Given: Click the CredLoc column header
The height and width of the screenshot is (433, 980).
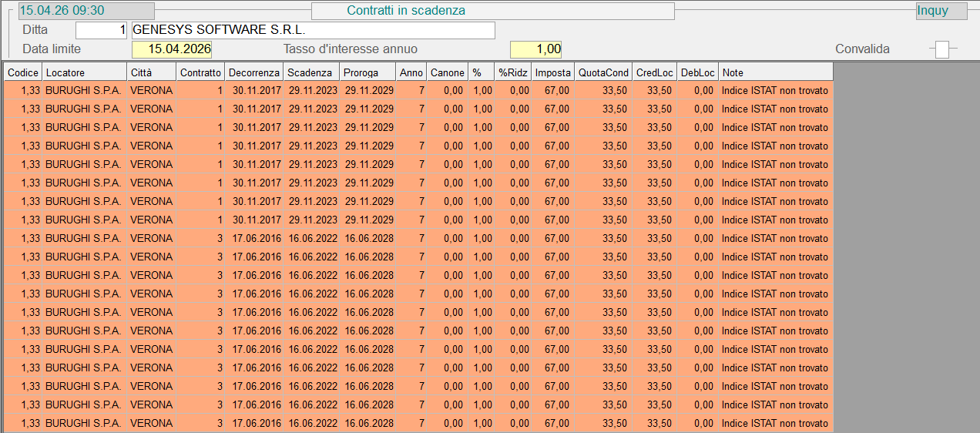Looking at the screenshot, I should click(x=655, y=72).
